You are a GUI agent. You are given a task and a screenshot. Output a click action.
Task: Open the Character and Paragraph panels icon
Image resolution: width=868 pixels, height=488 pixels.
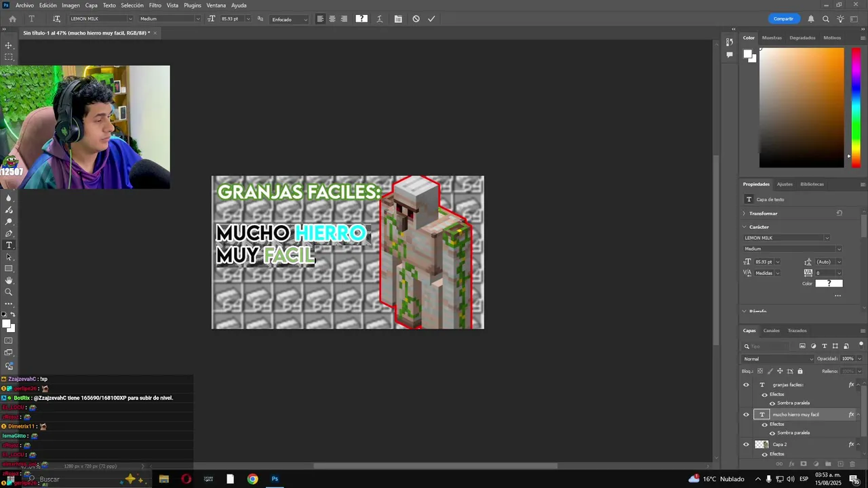pos(398,19)
